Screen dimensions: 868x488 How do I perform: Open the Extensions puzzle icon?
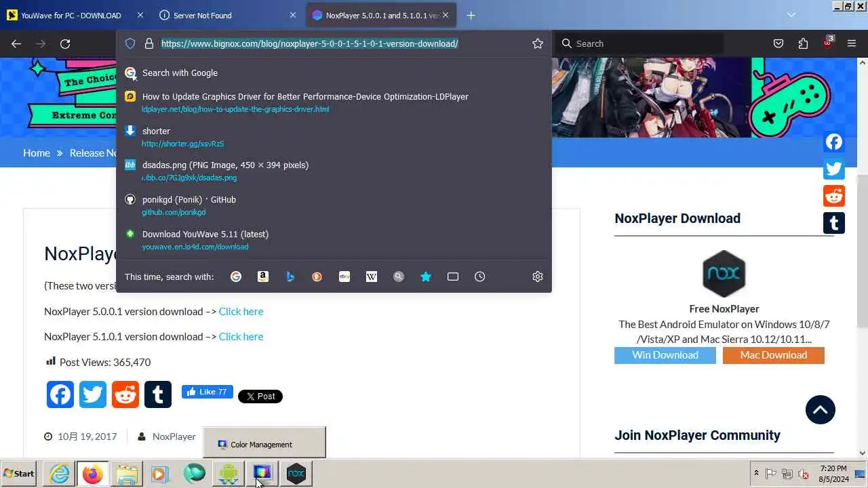tap(803, 43)
